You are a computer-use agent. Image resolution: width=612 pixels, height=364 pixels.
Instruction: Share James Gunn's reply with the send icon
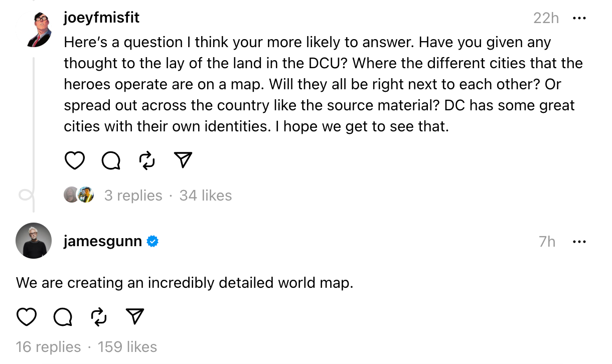134,317
